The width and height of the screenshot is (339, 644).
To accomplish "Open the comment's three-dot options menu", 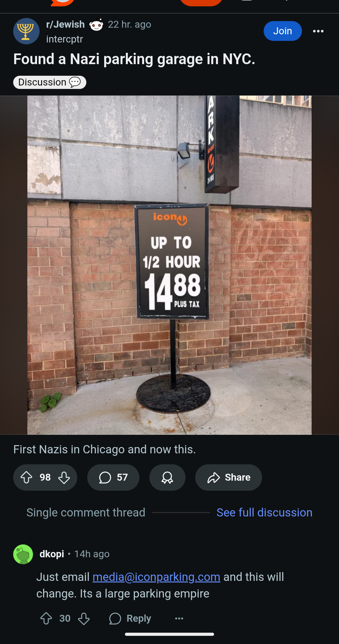I will pyautogui.click(x=179, y=619).
